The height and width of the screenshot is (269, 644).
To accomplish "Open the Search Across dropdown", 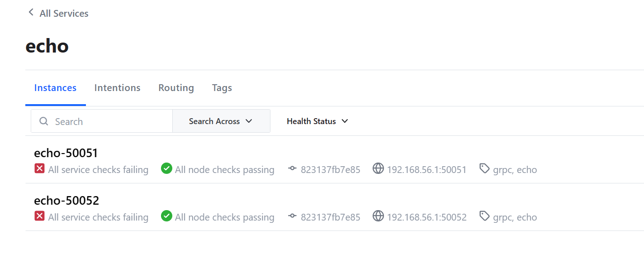I will [221, 121].
